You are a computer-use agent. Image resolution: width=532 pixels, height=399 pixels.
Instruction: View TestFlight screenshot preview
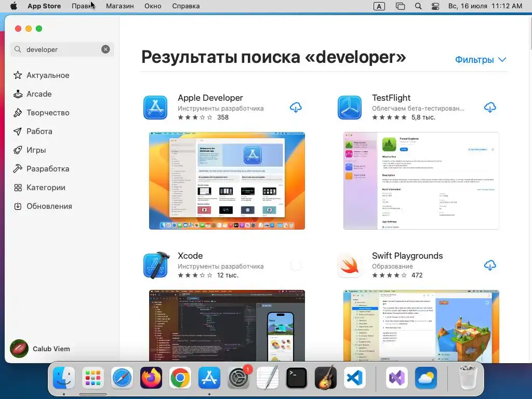coord(421,181)
